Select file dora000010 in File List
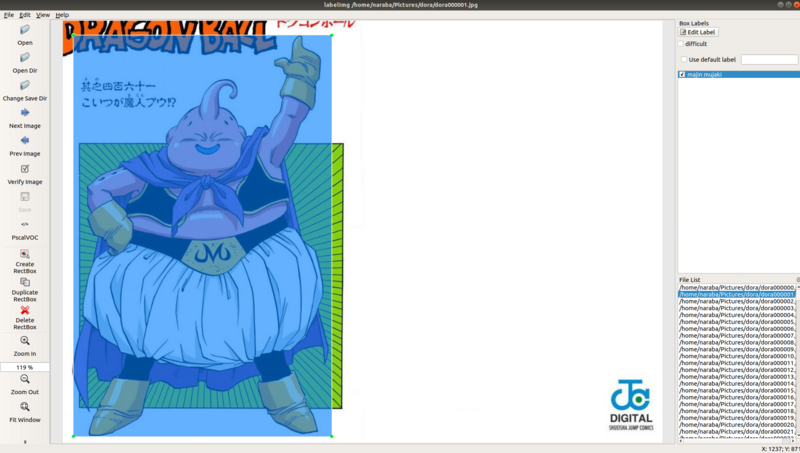The height and width of the screenshot is (453, 800). [737, 356]
